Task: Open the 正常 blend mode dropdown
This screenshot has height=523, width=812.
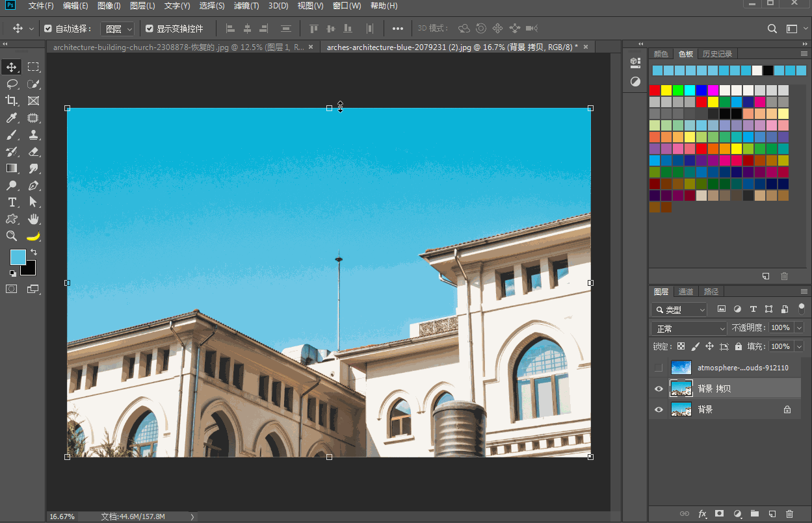Action: point(689,328)
